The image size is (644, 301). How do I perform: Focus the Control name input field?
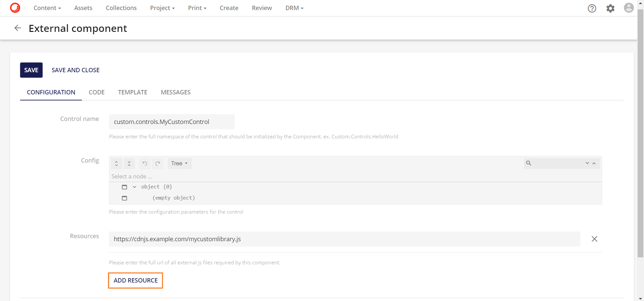click(x=172, y=122)
